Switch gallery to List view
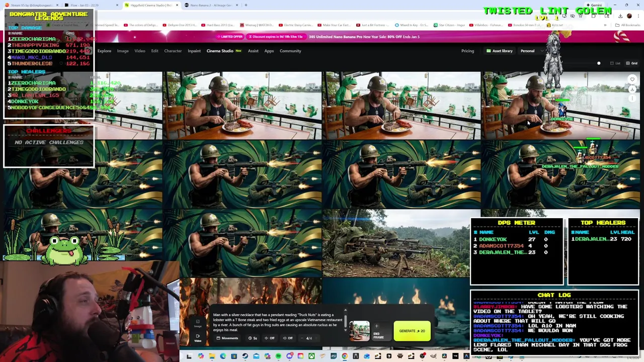 [x=615, y=63]
